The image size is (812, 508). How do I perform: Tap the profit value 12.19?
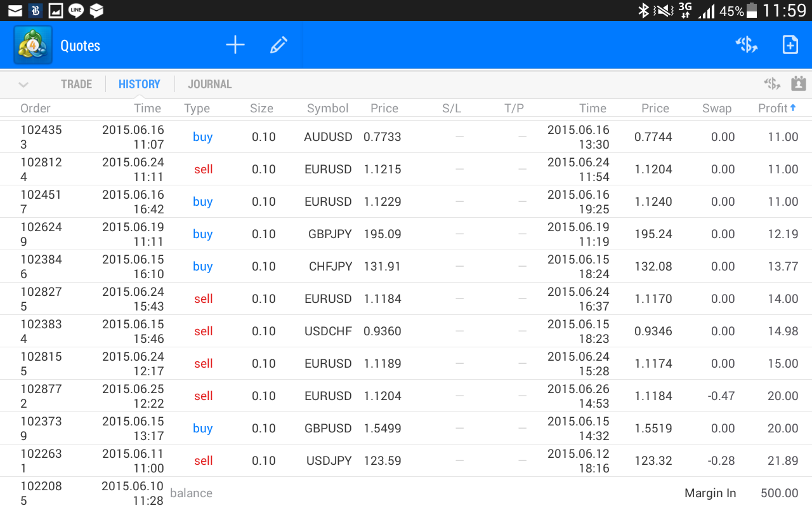783,234
